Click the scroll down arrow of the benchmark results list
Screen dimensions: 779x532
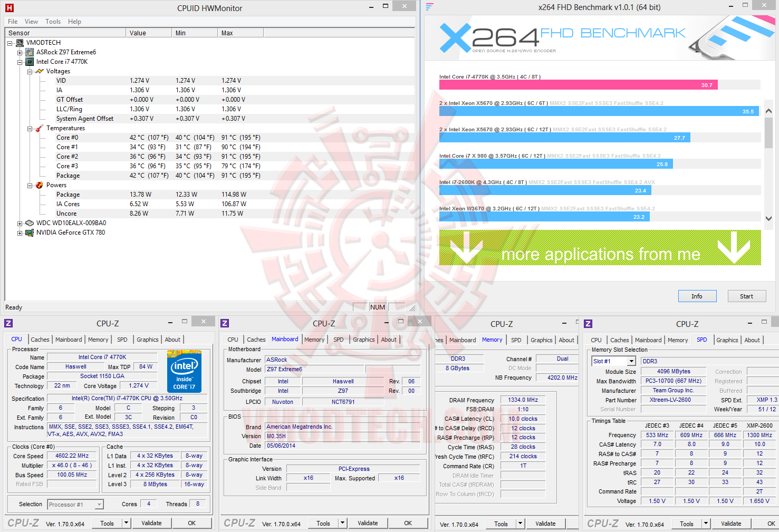pyautogui.click(x=768, y=218)
